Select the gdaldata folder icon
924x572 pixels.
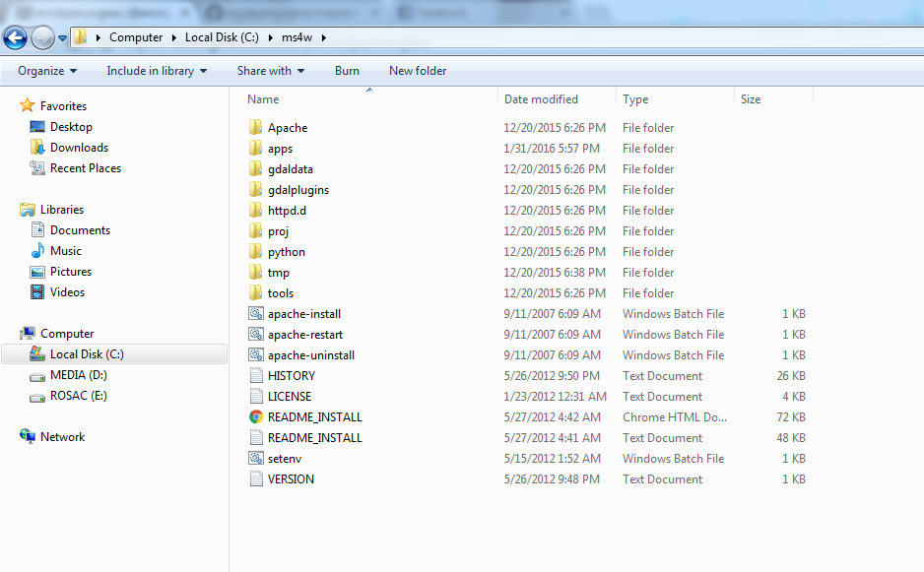click(x=256, y=168)
